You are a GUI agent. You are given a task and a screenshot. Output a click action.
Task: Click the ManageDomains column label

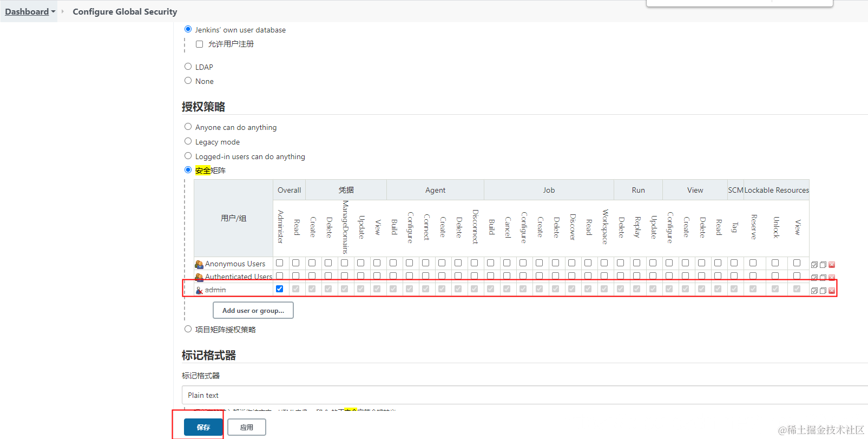[x=345, y=227]
